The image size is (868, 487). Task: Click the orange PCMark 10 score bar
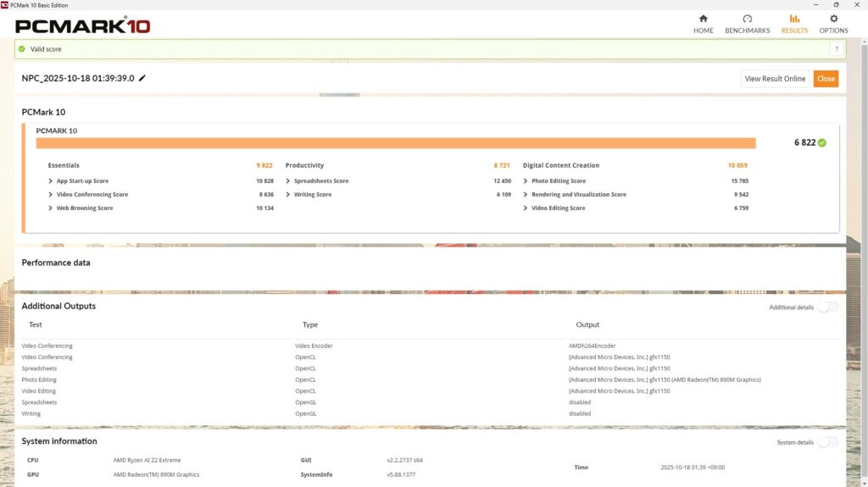click(x=395, y=143)
